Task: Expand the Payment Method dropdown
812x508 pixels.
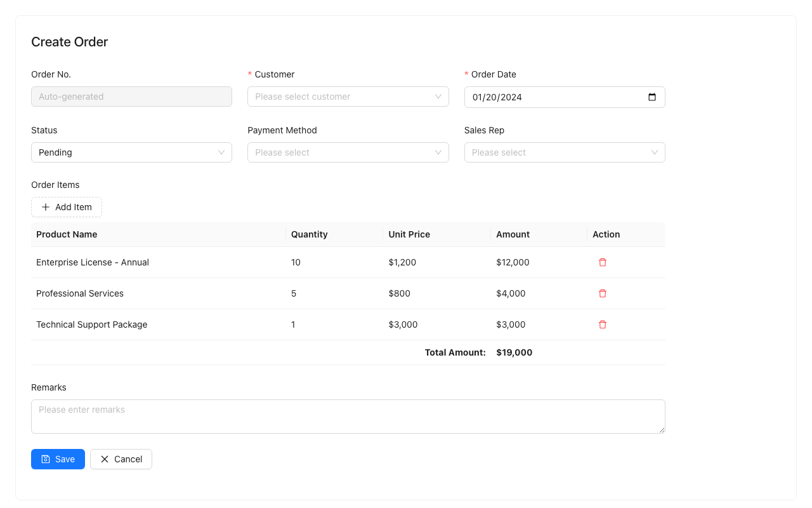Action: [348, 152]
